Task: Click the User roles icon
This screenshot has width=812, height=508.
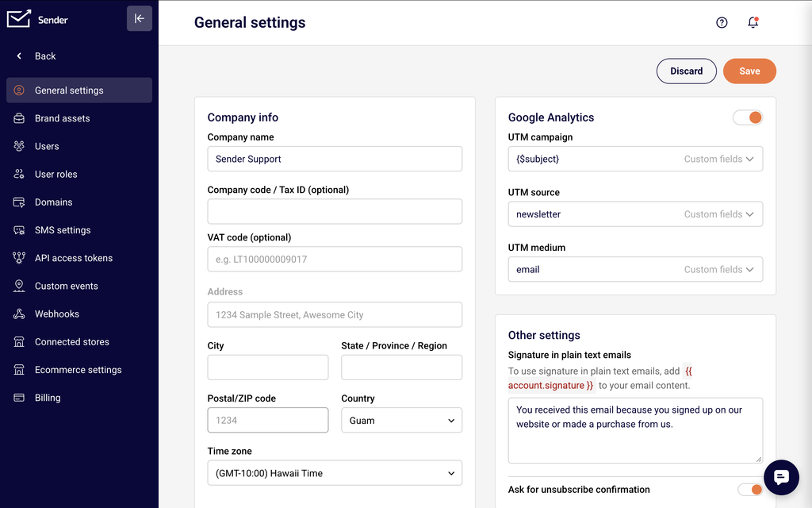Action: tap(19, 174)
